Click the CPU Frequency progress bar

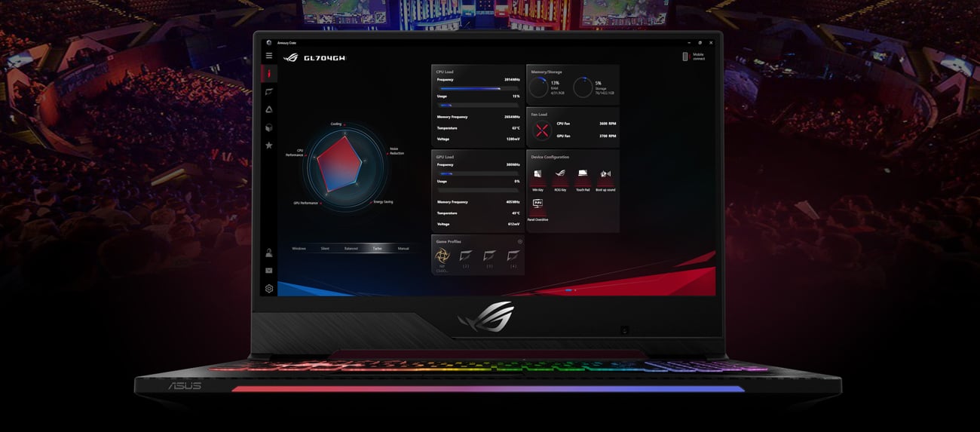(x=478, y=88)
